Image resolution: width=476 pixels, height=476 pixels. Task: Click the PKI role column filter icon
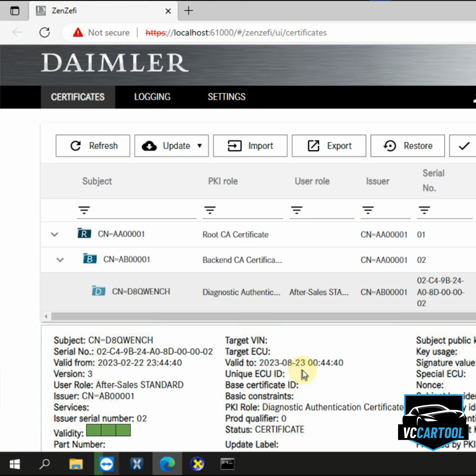pos(210,210)
